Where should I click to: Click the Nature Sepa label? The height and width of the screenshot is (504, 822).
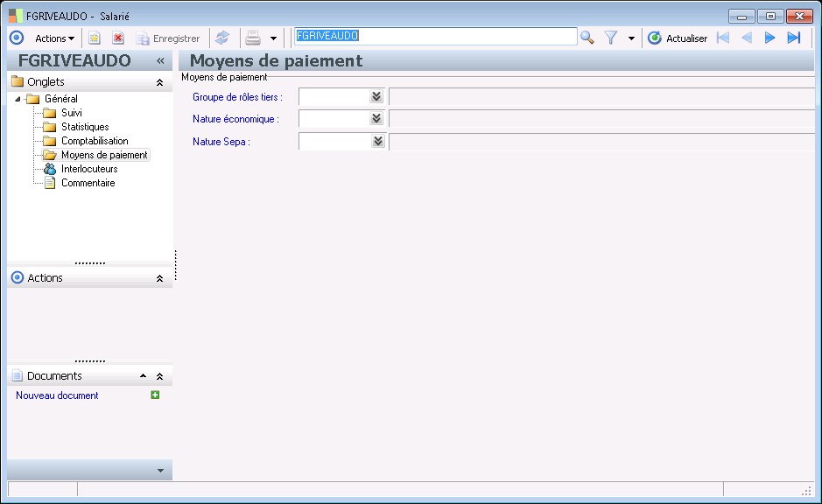pos(221,142)
